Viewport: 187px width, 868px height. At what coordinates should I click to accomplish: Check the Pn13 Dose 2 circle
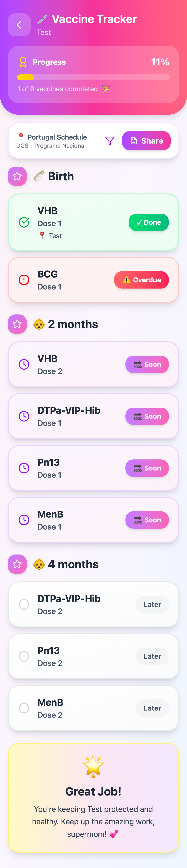pos(24,656)
